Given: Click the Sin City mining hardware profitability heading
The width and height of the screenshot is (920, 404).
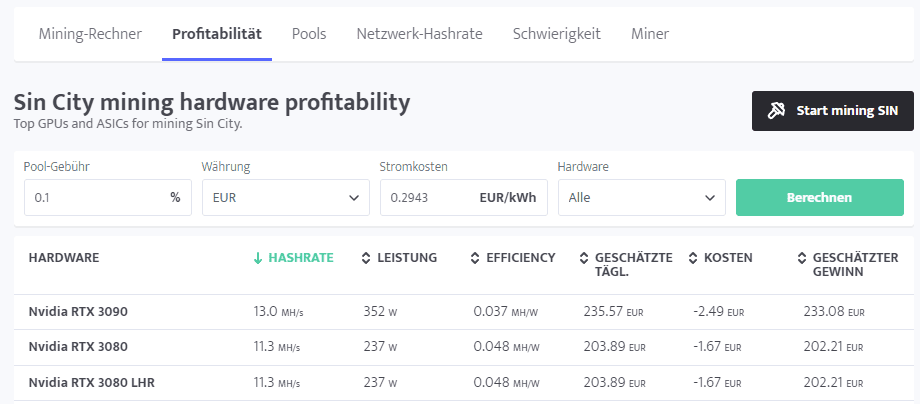Looking at the screenshot, I should 212,103.
